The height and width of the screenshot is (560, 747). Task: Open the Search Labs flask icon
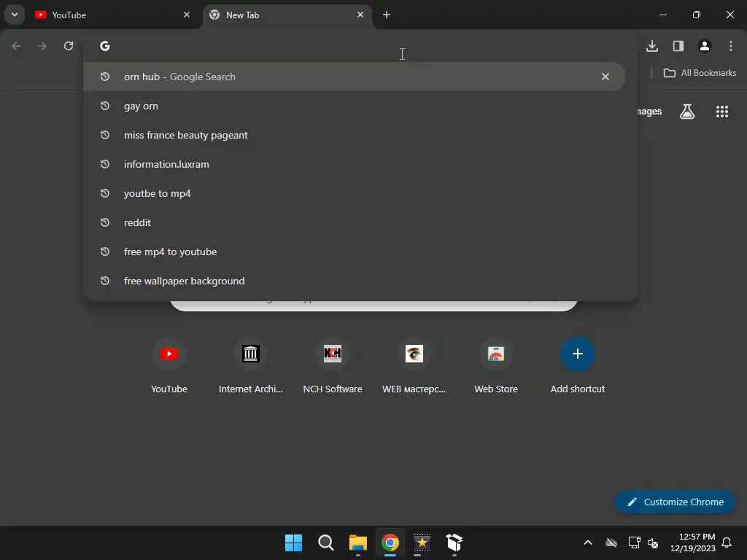[x=687, y=112]
